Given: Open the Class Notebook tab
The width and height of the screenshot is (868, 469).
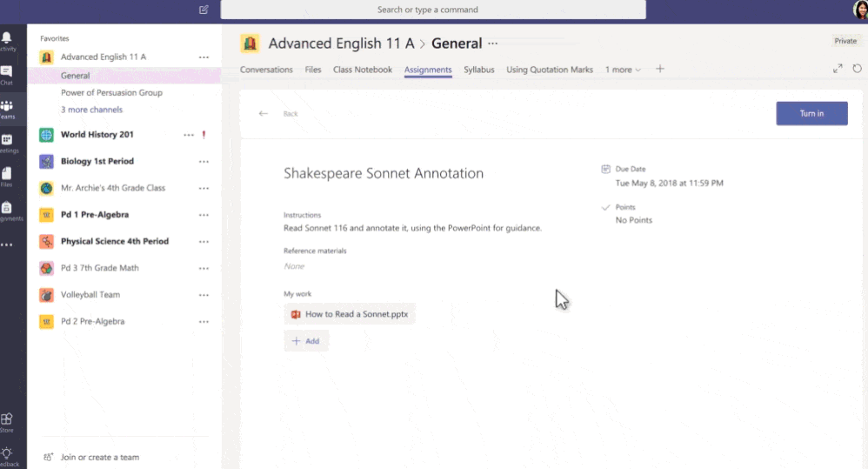Looking at the screenshot, I should (x=363, y=70).
